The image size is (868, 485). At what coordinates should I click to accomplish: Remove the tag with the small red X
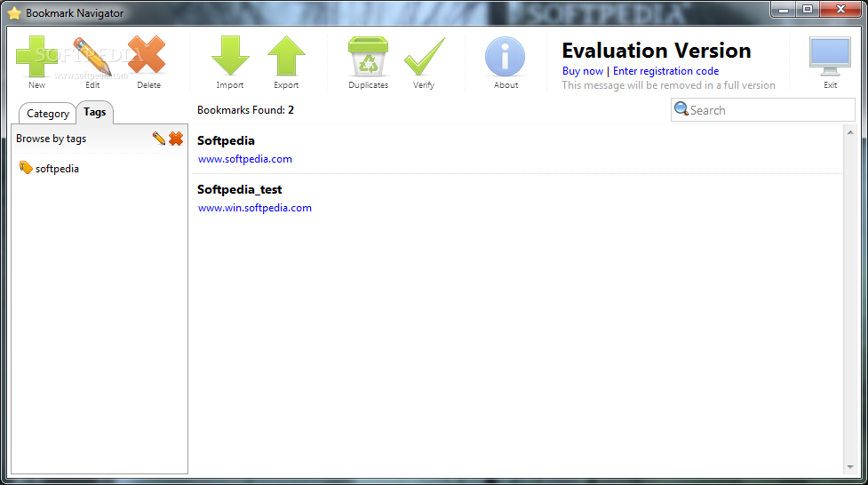176,139
